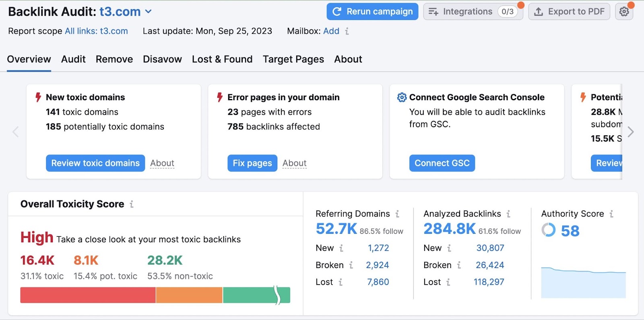Click info icon next to Broken referring domains
The image size is (644, 320).
tap(351, 265)
